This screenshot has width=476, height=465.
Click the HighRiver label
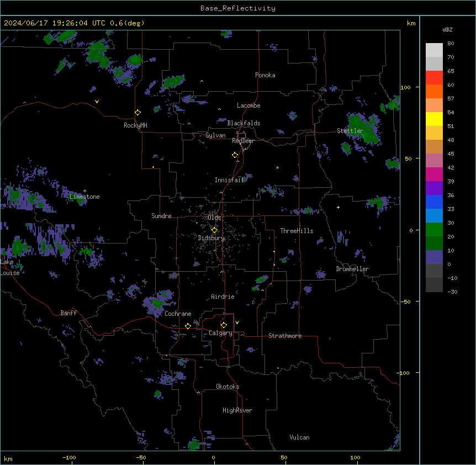[237, 410]
